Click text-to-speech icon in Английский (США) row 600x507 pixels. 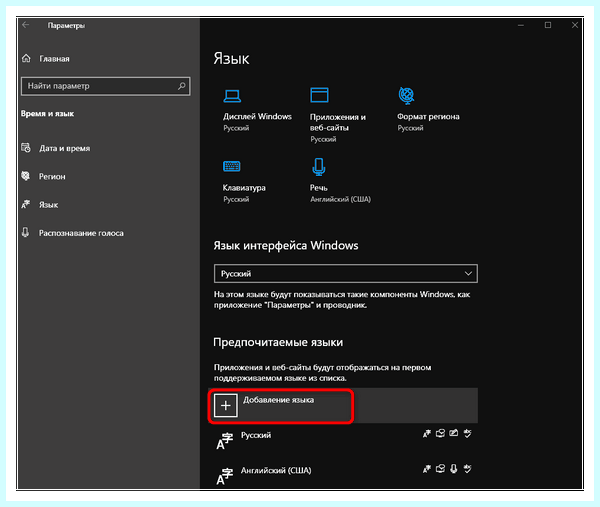tap(440, 469)
